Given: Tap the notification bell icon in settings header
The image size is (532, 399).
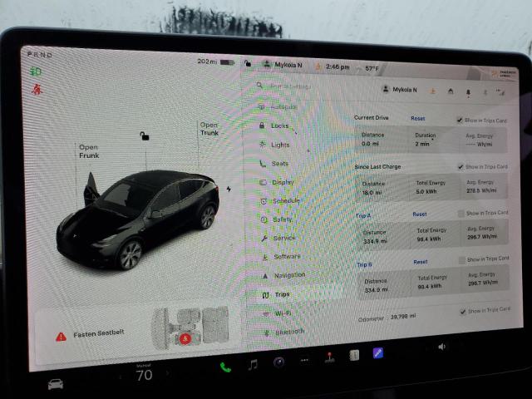Looking at the screenshot, I should 467,91.
